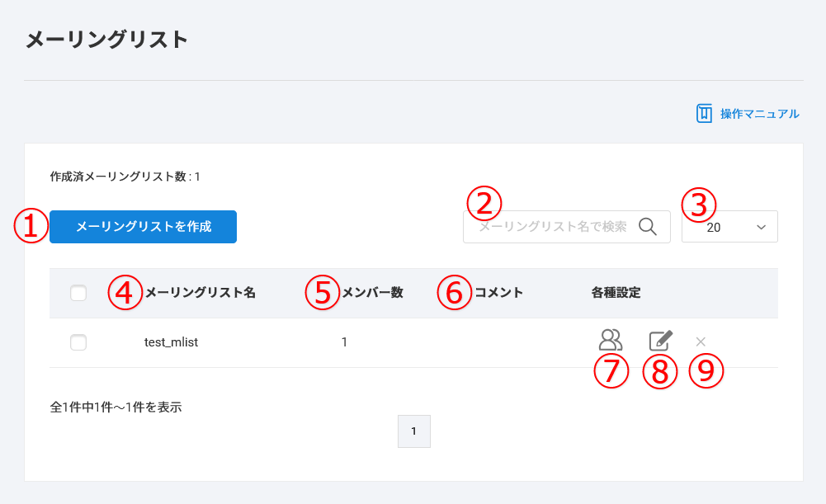Click the コメント column header
The image size is (826, 504).
pyautogui.click(x=498, y=293)
